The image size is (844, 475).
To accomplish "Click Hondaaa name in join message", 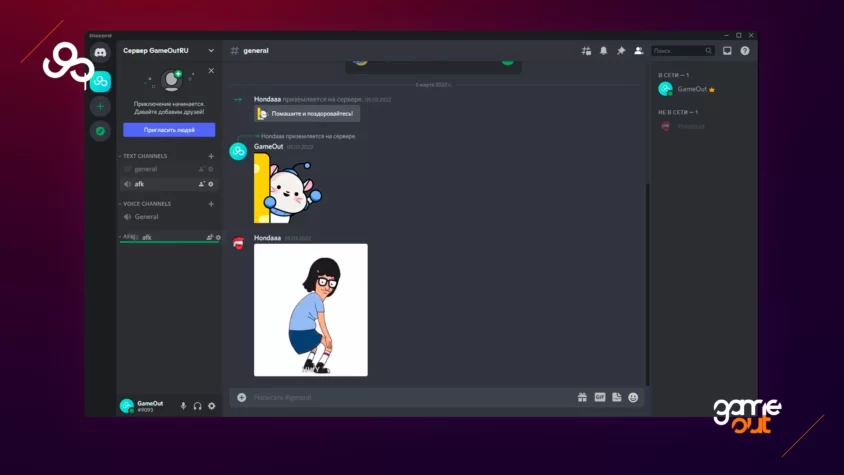I will (268, 99).
